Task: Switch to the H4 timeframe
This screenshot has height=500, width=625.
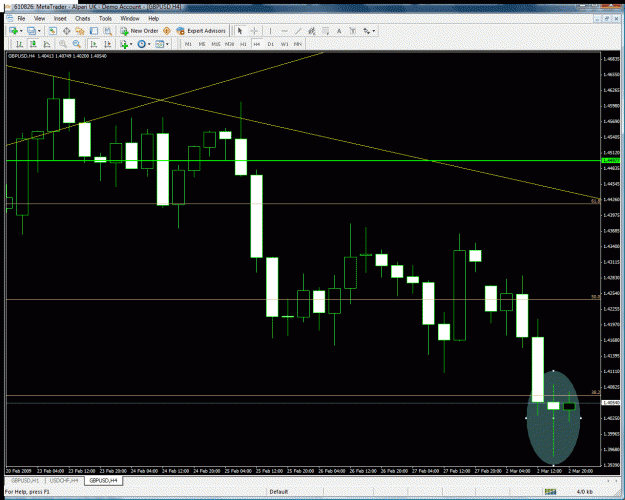Action: point(257,44)
